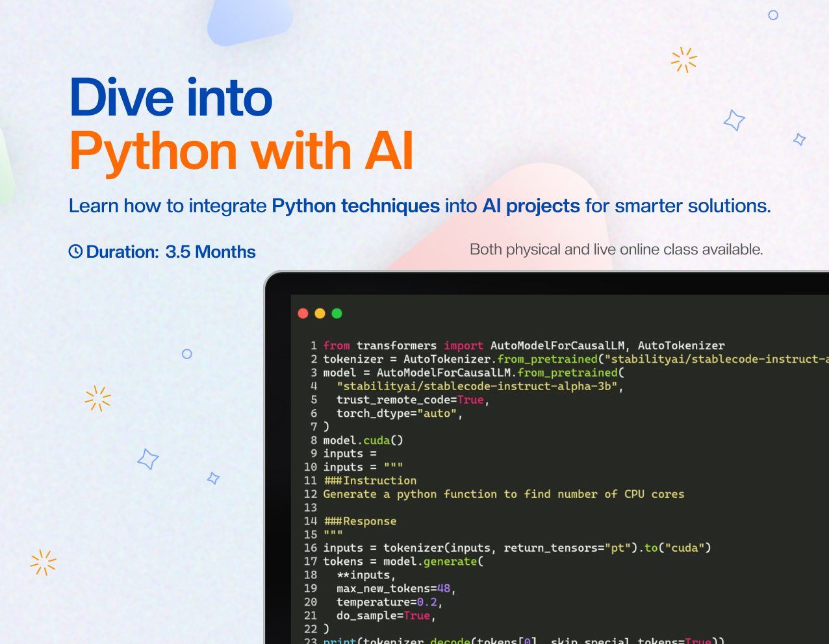Viewport: 829px width, 644px height.
Task: Click the small blue circle beside code line 1
Action: (187, 354)
